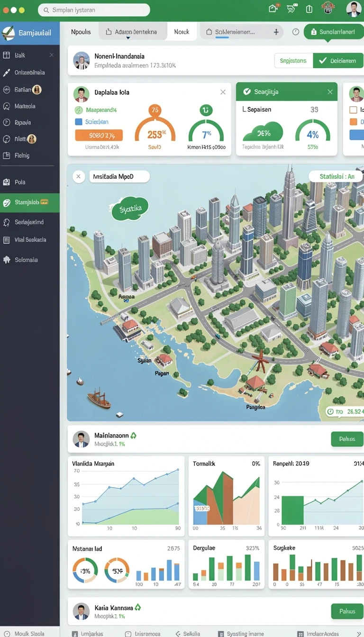Toggle the blue Scilelxlan checkbox
Image resolution: width=364 pixels, height=637 pixels.
(79, 122)
